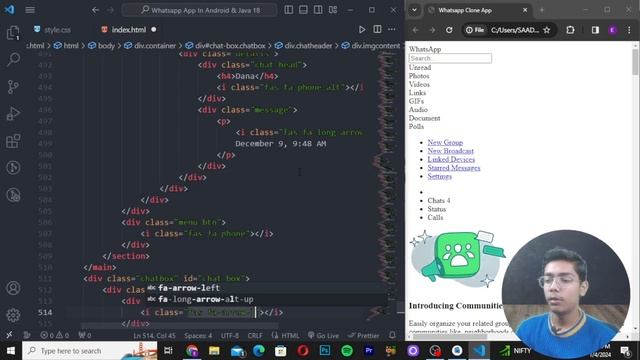Open the Manage gear in activity bar
Image resolution: width=640 pixels, height=360 pixels.
coord(13,315)
